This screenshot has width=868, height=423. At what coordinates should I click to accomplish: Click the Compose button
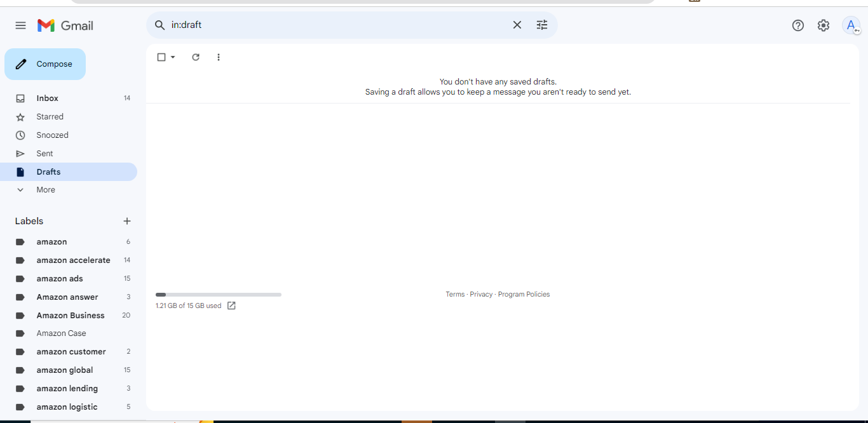tap(45, 64)
